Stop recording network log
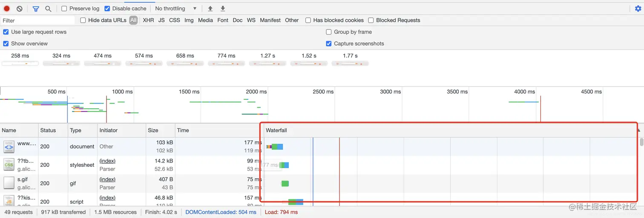Screen dimensions: 644x218 [x=7, y=9]
